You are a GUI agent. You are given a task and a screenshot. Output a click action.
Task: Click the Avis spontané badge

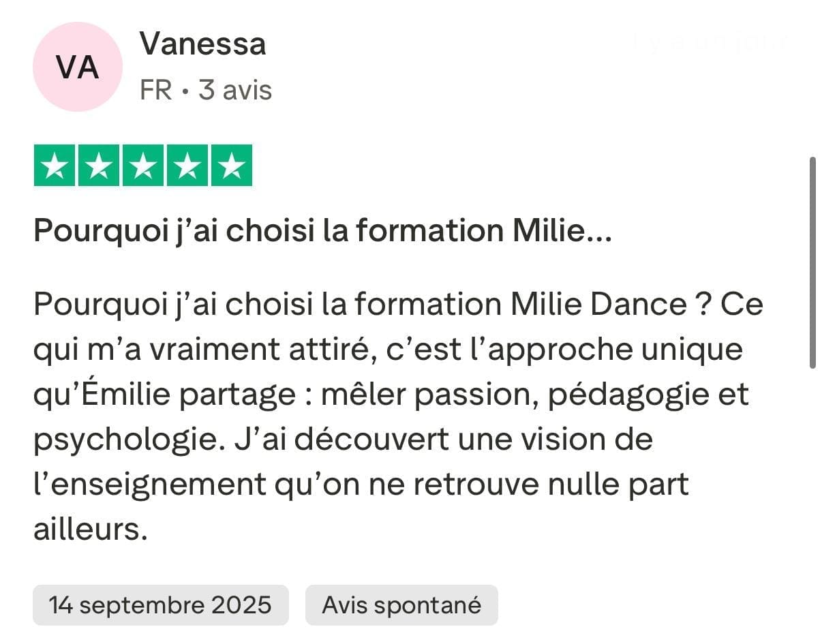point(401,605)
